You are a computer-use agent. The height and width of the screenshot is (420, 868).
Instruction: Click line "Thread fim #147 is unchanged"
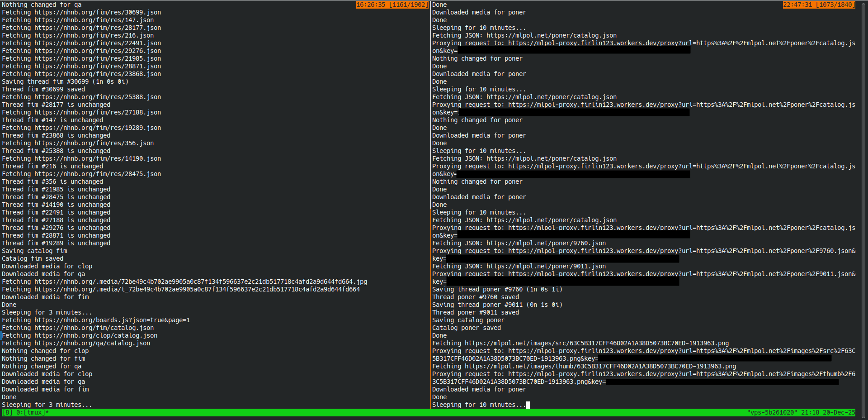[52, 120]
